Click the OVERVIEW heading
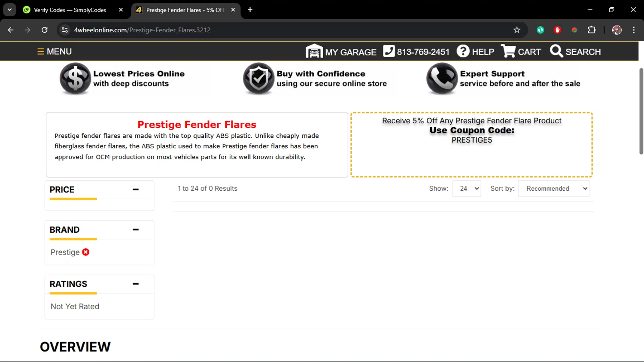Screen dimensions: 644x362 (75, 347)
